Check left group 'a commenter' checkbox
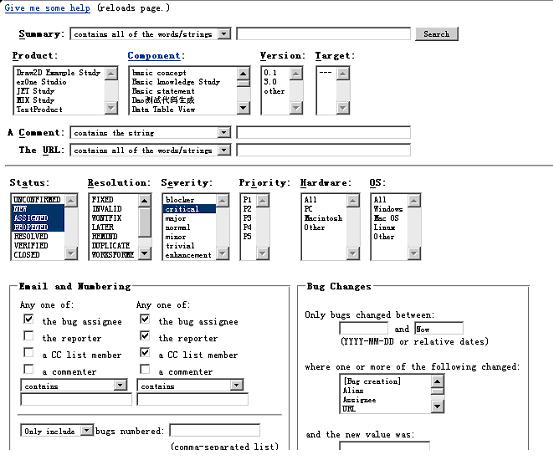The width and height of the screenshot is (553, 462). tap(28, 369)
